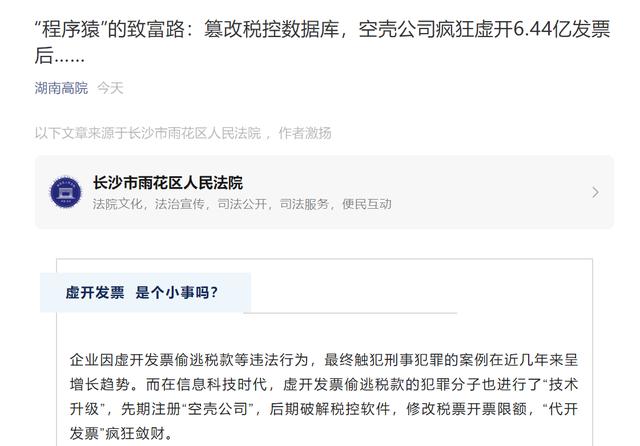Click the headline's second line 后……
This screenshot has width=640, height=446.
click(60, 55)
